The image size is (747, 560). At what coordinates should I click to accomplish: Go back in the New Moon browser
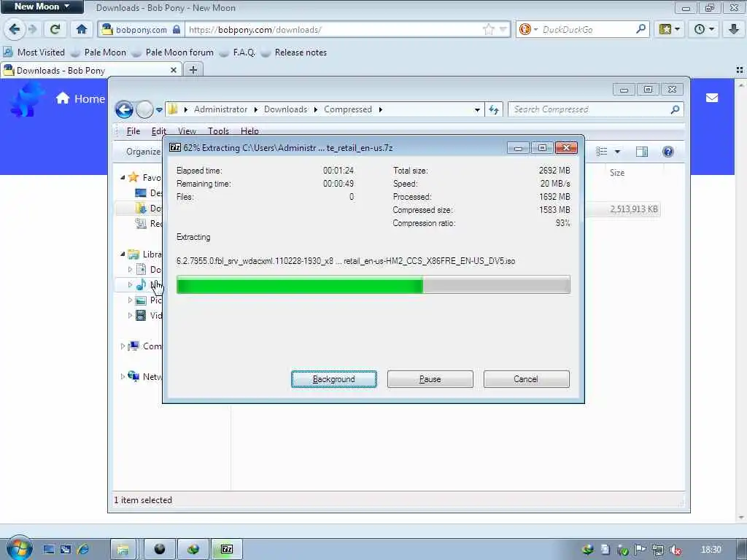[15, 29]
